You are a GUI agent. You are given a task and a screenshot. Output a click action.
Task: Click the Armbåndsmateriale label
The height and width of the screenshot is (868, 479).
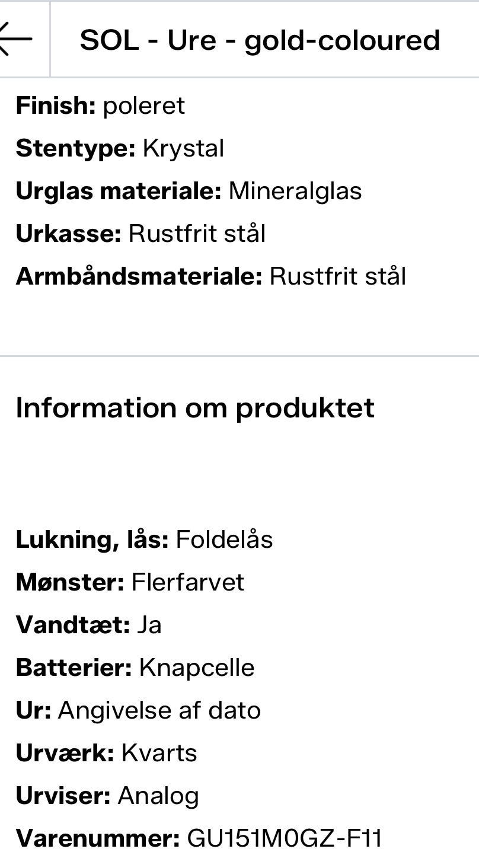click(139, 277)
